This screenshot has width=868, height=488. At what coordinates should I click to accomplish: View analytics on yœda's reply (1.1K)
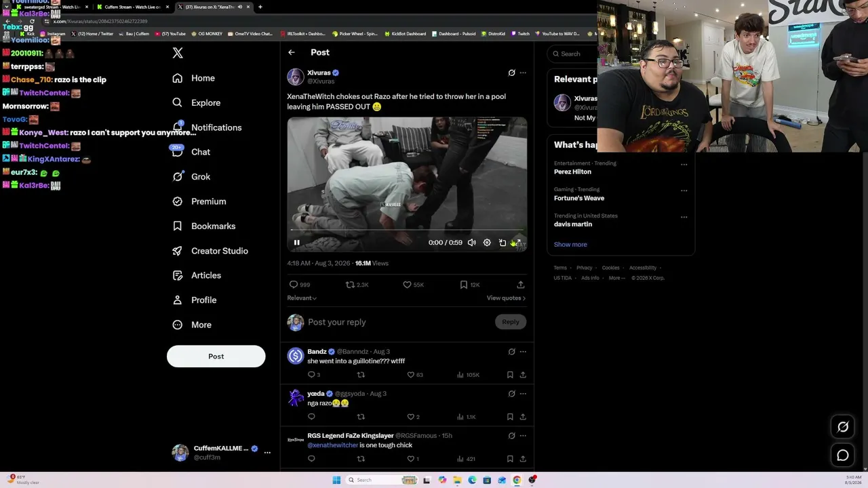click(467, 417)
